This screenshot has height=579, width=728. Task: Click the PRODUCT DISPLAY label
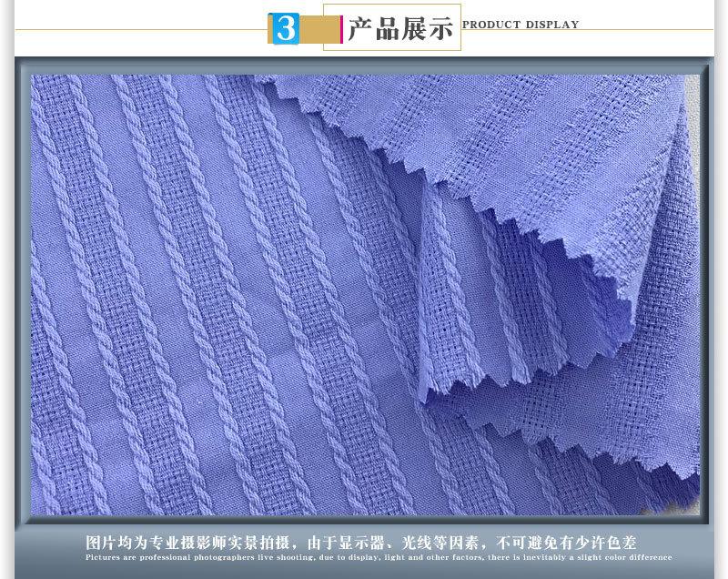click(521, 25)
